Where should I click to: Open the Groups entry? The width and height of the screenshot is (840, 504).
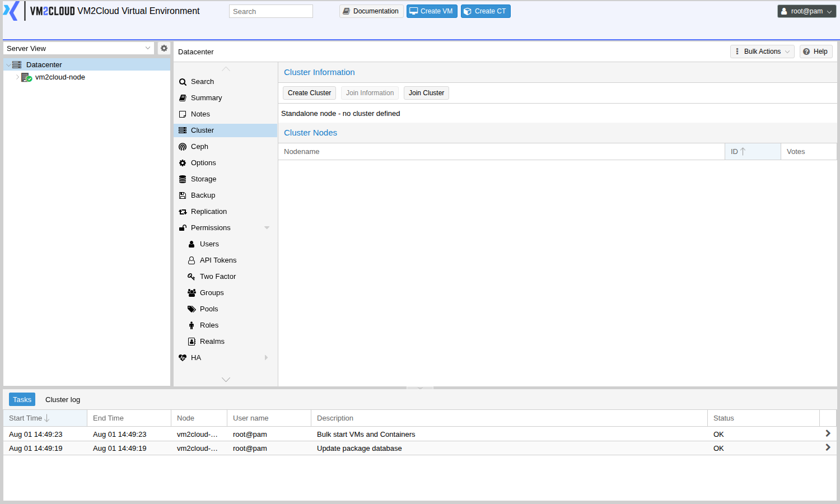(x=225, y=293)
